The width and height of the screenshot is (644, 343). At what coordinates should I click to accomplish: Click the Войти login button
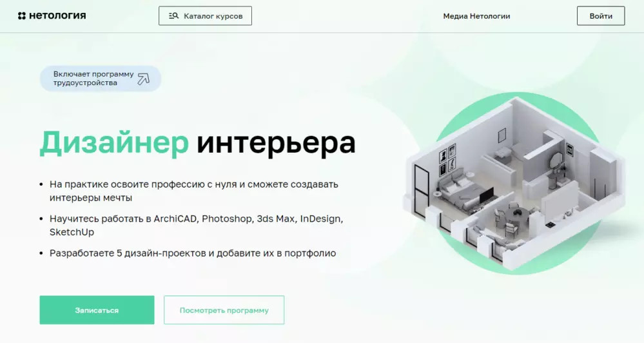point(601,16)
